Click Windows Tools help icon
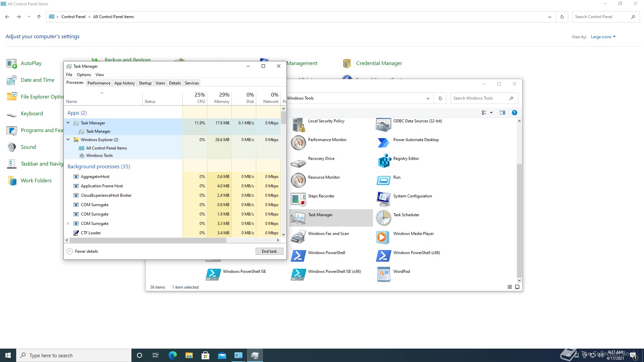 tap(514, 113)
